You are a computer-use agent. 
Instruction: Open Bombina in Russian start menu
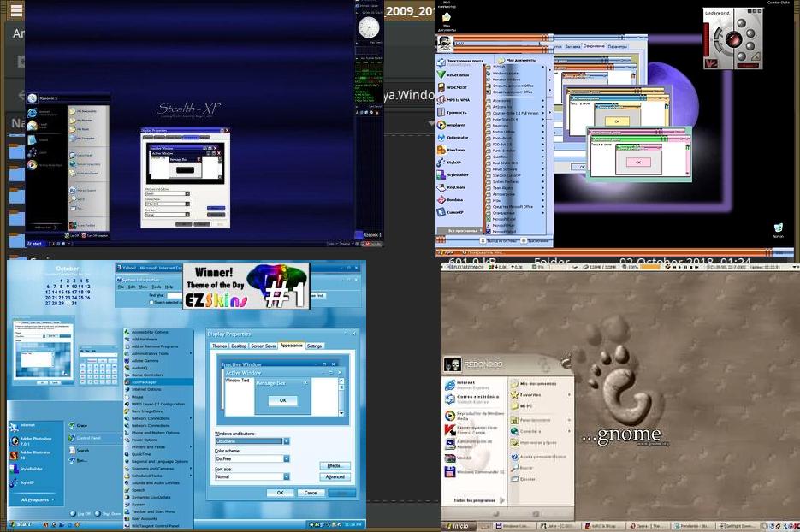(x=450, y=200)
